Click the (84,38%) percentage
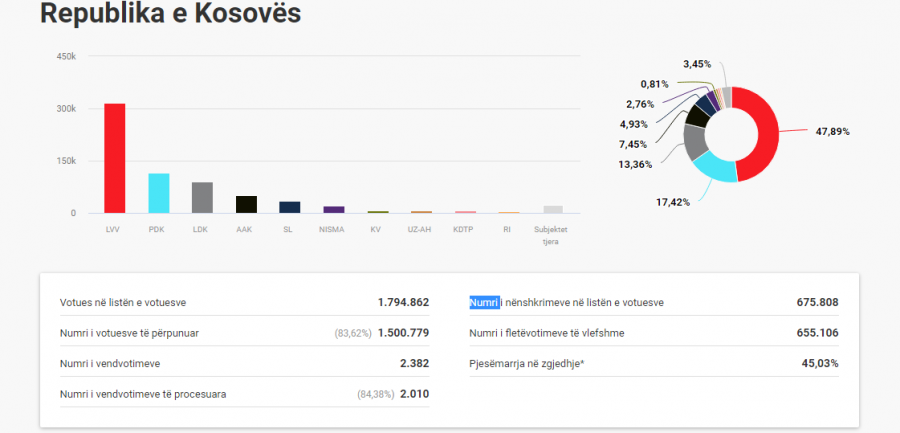900x433 pixels. (x=375, y=395)
